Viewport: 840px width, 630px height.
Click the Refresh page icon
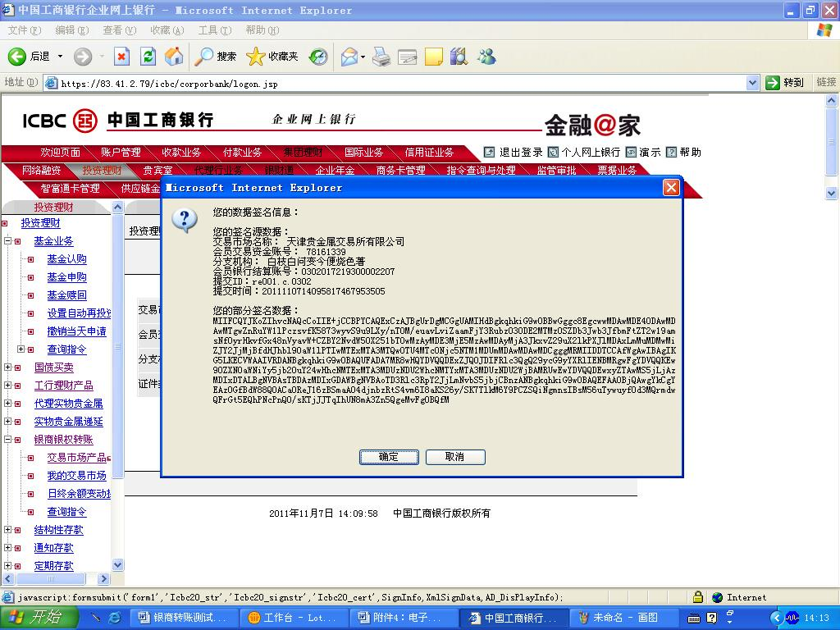tap(148, 57)
